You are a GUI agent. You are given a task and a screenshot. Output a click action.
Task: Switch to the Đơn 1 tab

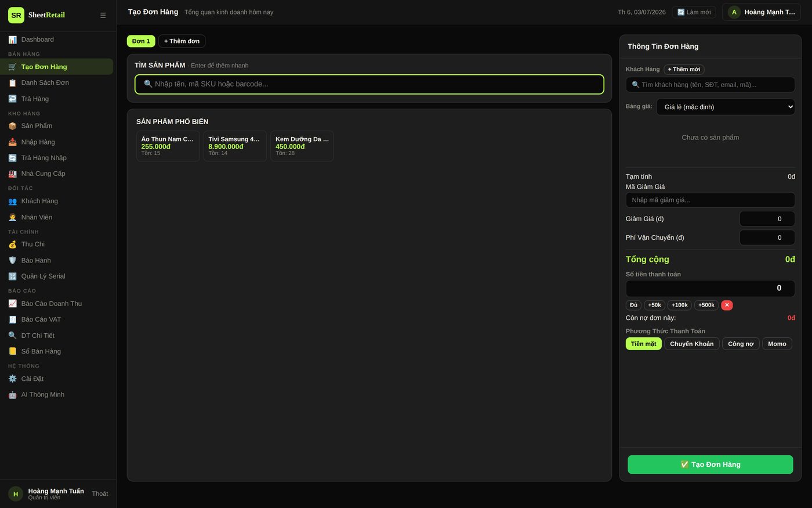point(141,41)
